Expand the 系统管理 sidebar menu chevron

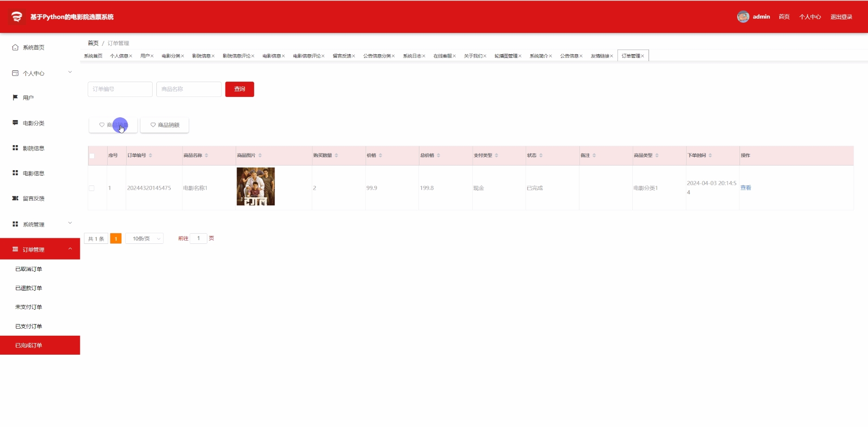click(70, 223)
